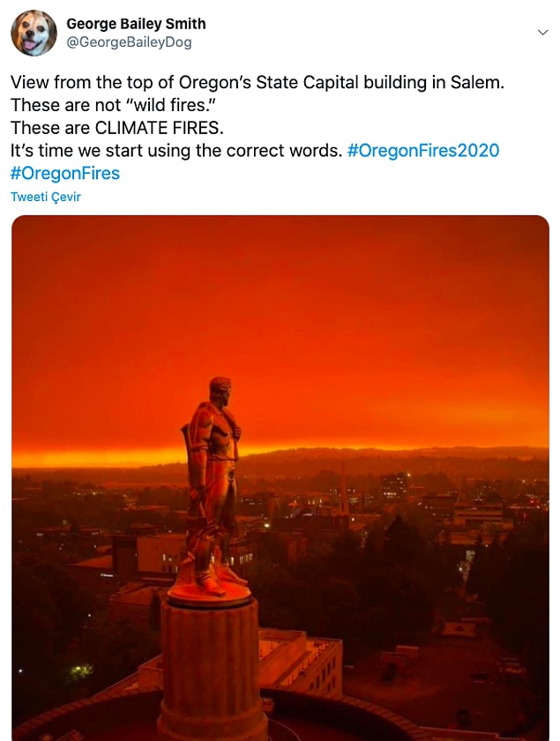560x741 pixels.
Task: Click the lit office tower in the skyline
Action: (394, 487)
